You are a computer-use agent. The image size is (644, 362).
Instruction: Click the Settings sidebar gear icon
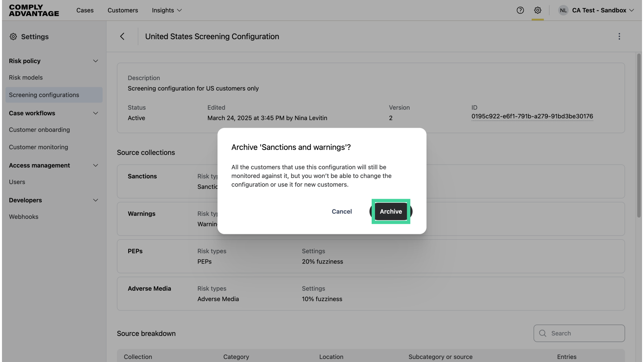pos(13,37)
